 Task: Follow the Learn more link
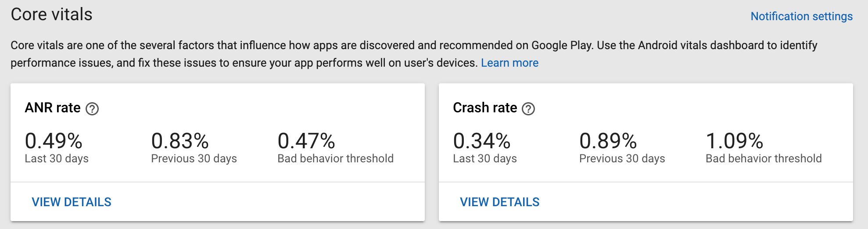point(509,63)
